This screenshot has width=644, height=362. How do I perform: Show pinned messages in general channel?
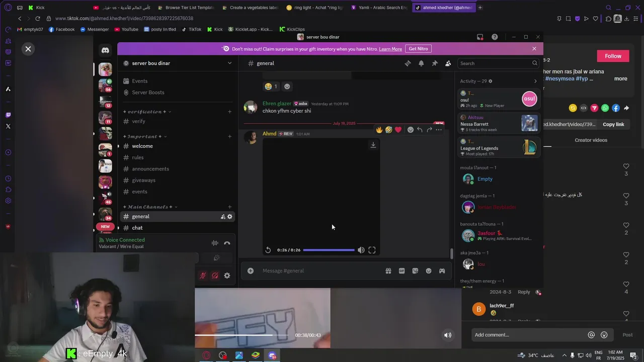[435, 63]
